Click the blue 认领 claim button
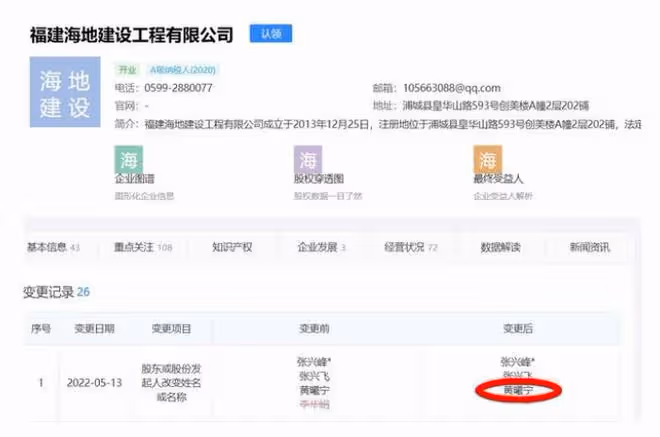 coord(271,34)
